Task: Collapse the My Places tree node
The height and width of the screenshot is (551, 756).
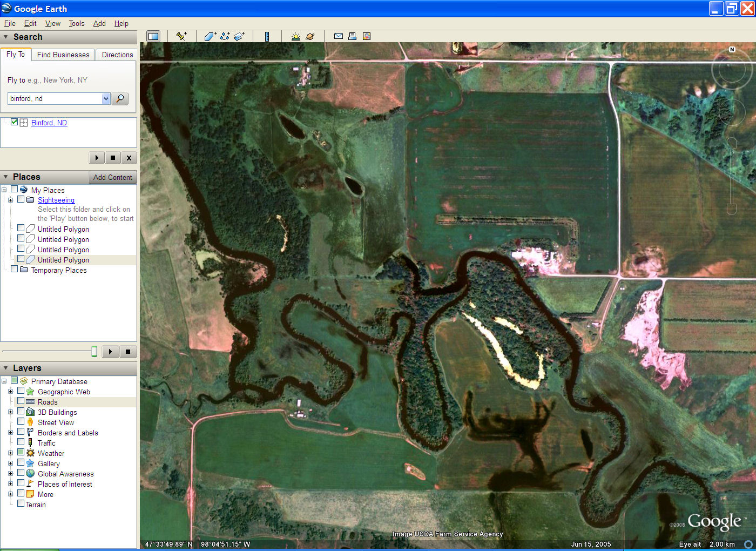Action: [4, 190]
